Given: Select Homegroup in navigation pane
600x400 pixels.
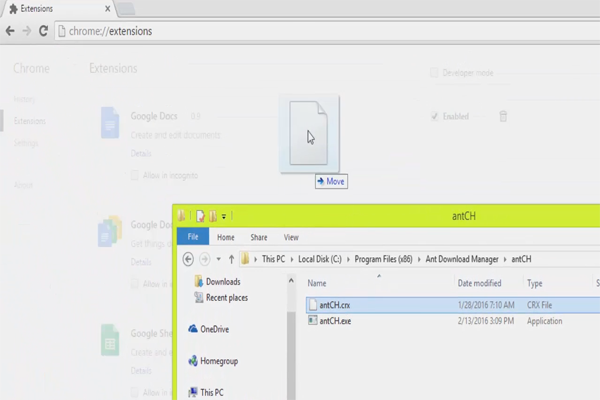Looking at the screenshot, I should (213, 361).
